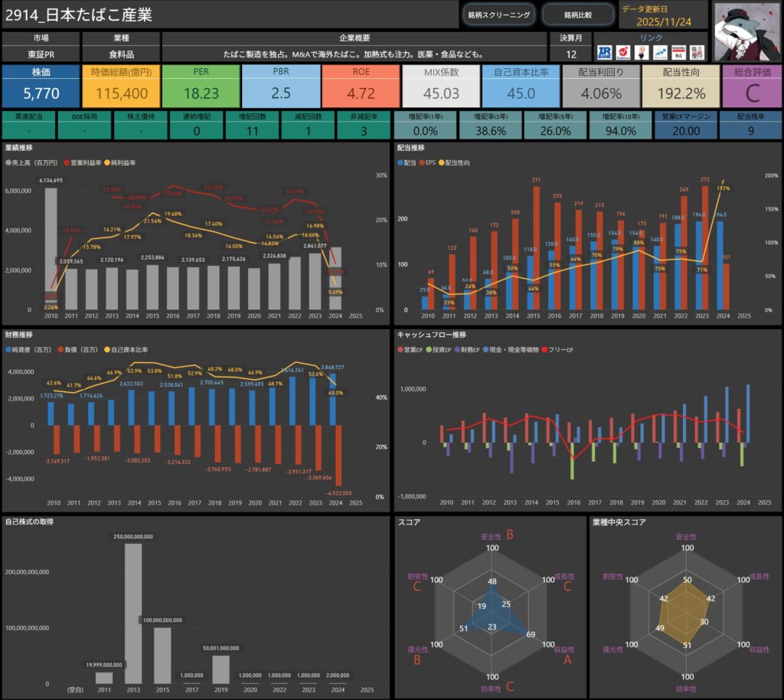Toggle 売上高 legend item in 業績推移
The width and height of the screenshot is (784, 700).
tap(28, 163)
